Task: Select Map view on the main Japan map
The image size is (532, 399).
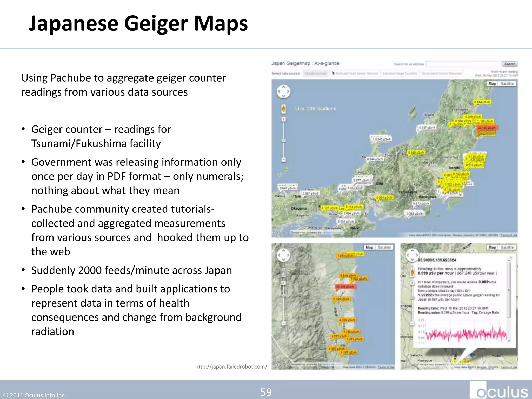Action: point(492,84)
